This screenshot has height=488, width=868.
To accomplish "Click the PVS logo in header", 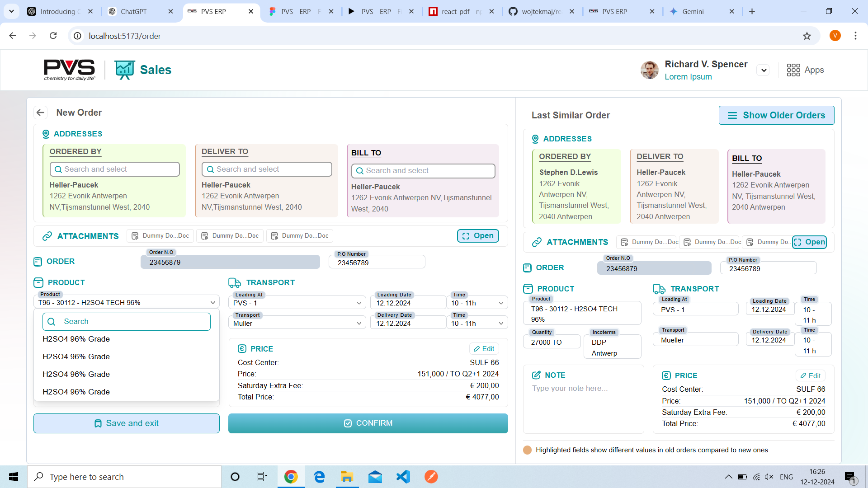I will tap(69, 70).
